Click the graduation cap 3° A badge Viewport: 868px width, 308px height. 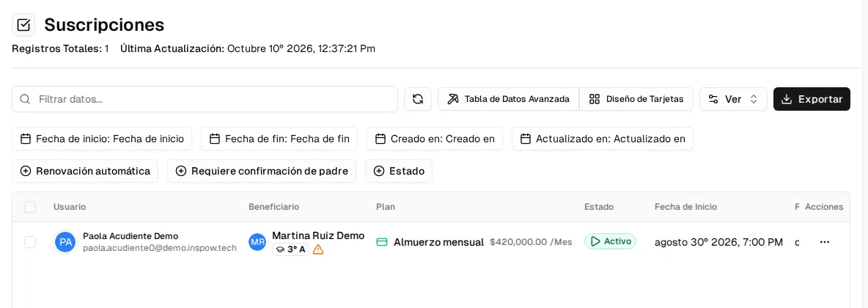tap(290, 249)
